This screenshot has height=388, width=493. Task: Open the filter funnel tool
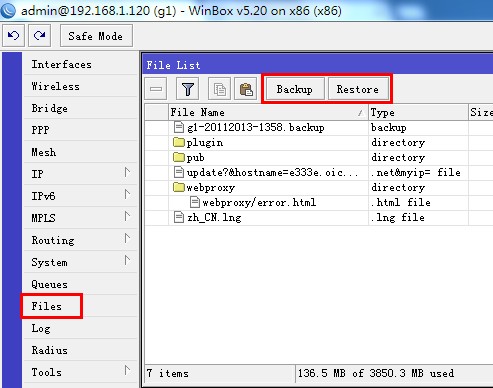[188, 89]
